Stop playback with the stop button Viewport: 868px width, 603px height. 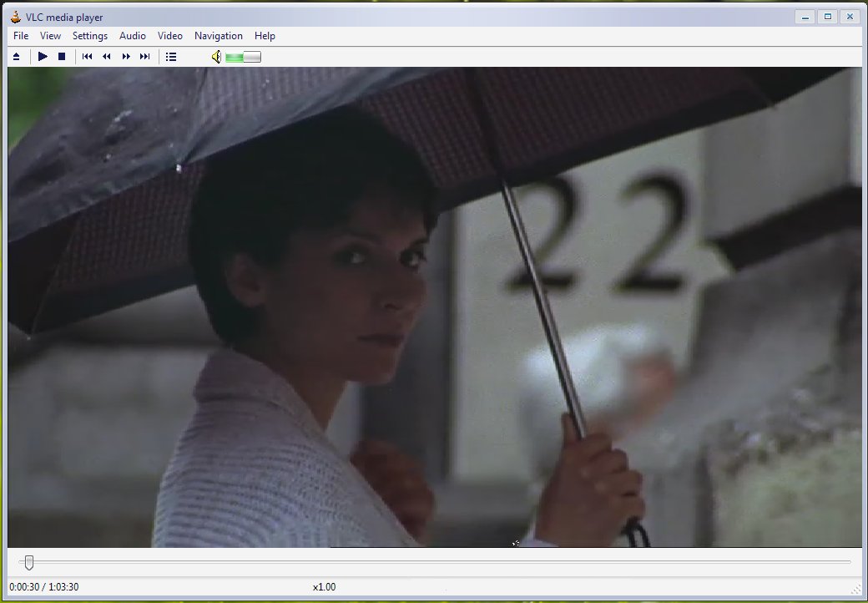tap(62, 57)
